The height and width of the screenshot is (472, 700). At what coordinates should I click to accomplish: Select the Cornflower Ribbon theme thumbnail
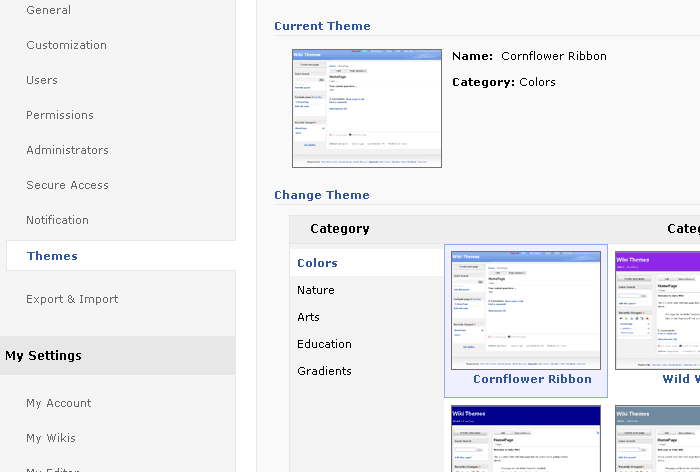[526, 310]
